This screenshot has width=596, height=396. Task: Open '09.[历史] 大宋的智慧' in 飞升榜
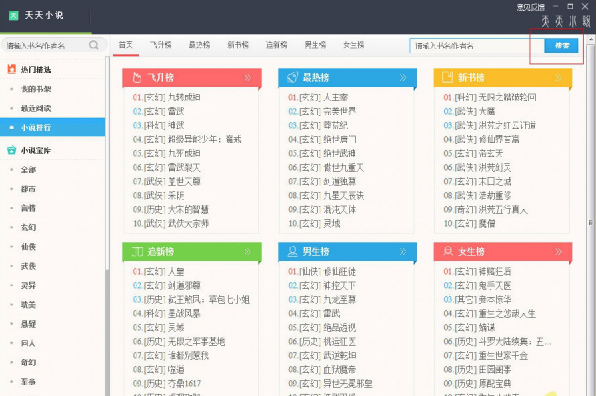[171, 209]
